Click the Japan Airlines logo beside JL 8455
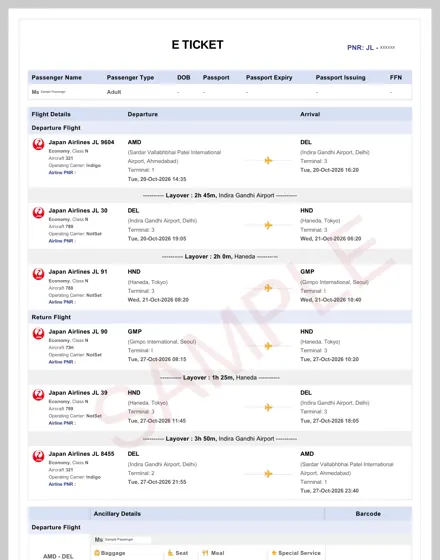 pyautogui.click(x=38, y=456)
